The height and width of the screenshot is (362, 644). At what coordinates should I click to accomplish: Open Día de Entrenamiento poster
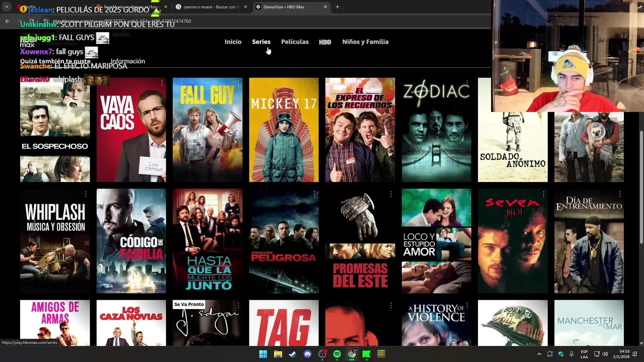click(589, 241)
